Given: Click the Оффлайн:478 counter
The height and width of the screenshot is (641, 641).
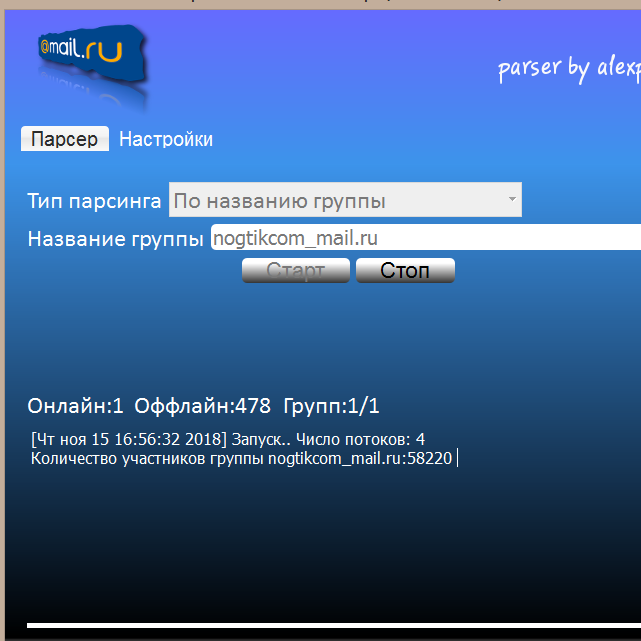Looking at the screenshot, I should [x=203, y=406].
